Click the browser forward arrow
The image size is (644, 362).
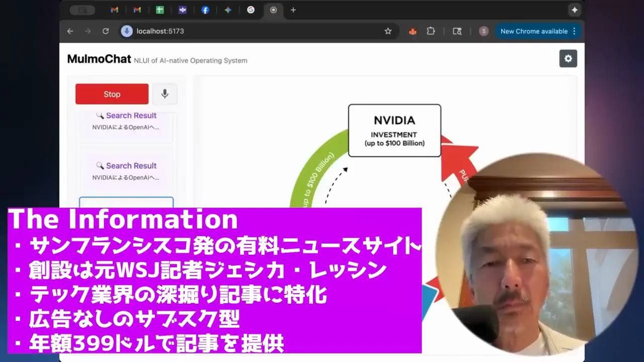click(x=88, y=31)
